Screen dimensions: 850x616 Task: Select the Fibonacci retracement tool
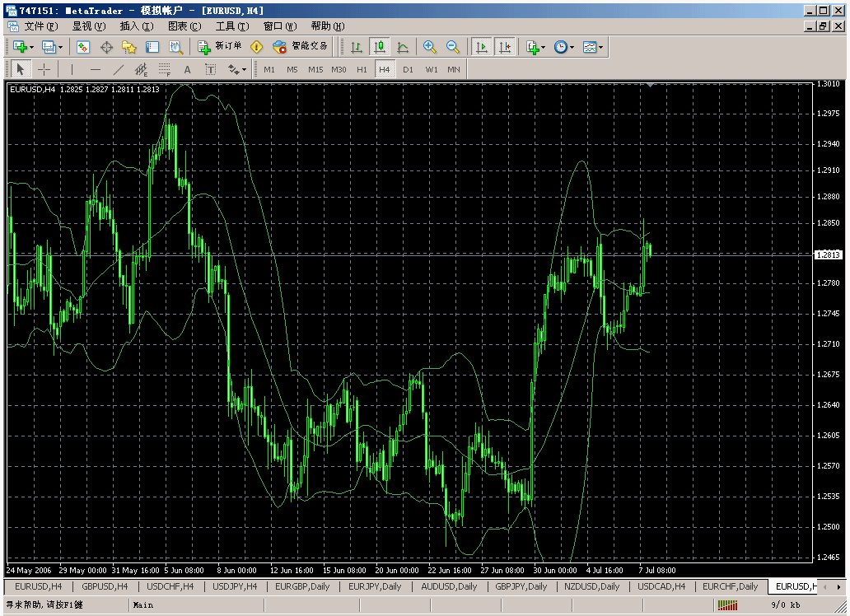click(x=164, y=69)
